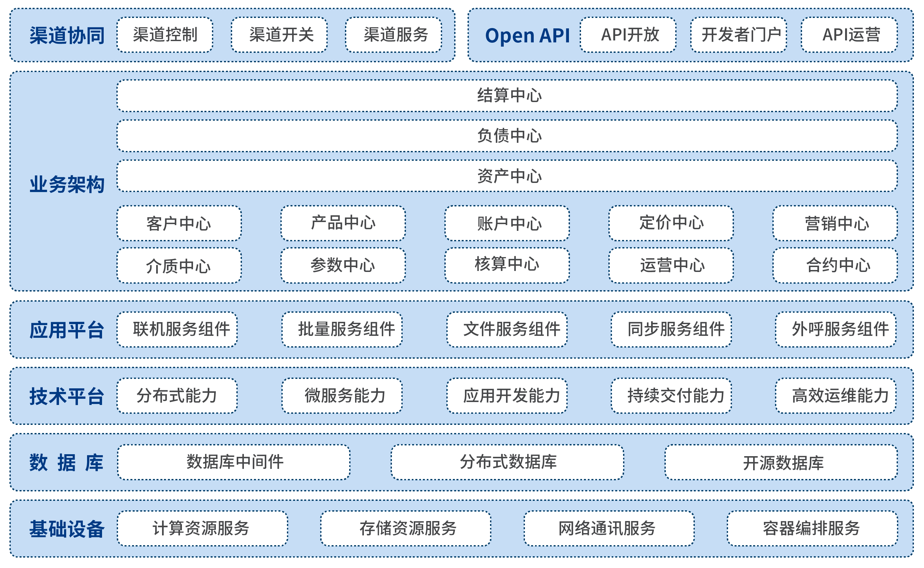
Task: Select the 渠道开关 box
Action: click(279, 35)
